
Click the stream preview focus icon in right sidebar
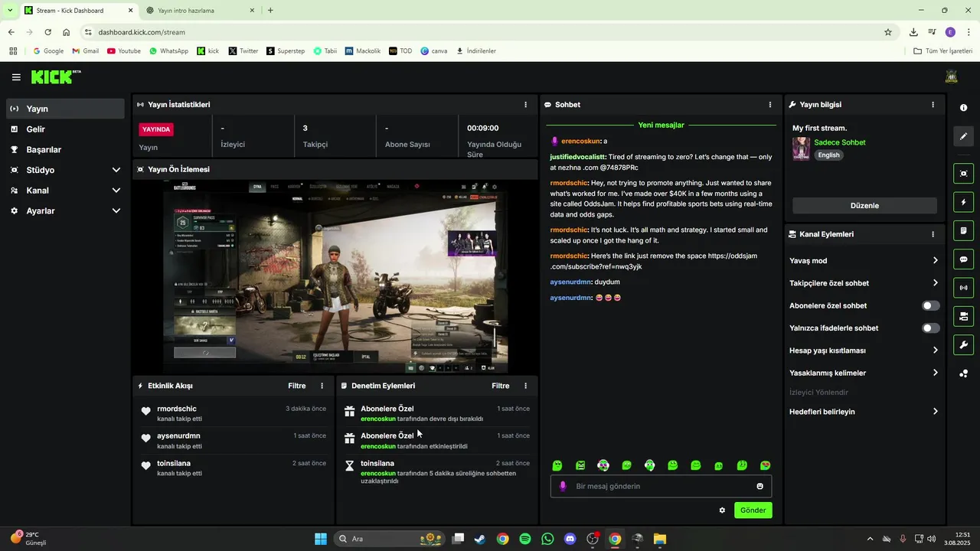tap(963, 174)
